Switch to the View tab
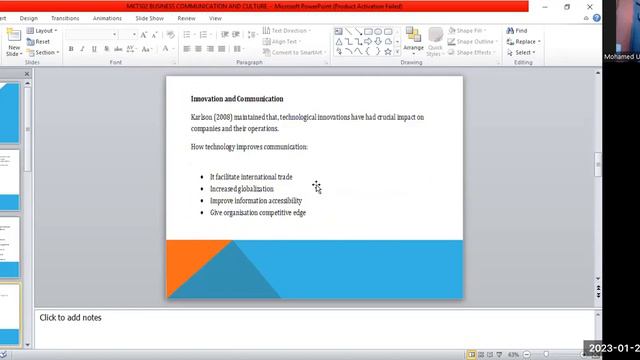Screen dimensions: 640x360 click(216, 18)
